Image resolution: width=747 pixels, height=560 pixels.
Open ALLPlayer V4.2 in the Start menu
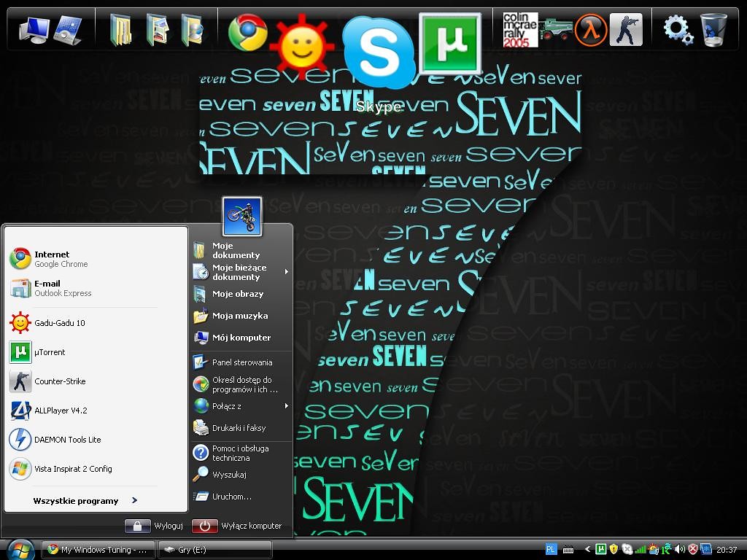[96, 411]
